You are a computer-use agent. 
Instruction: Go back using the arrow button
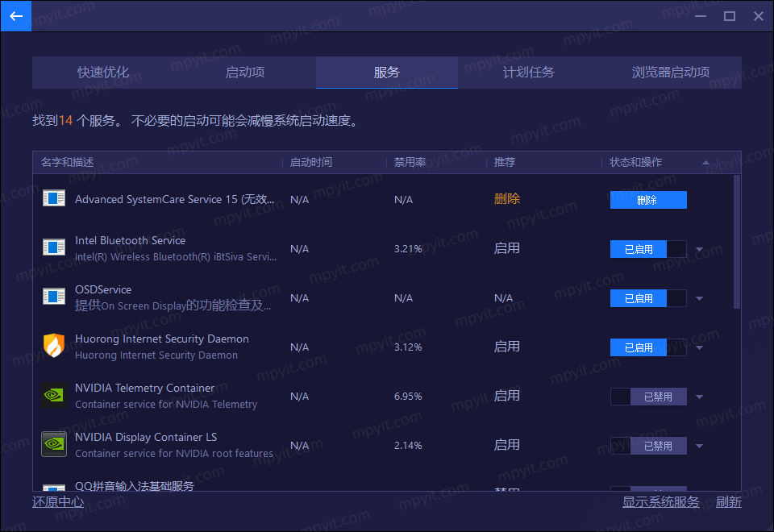(16, 16)
